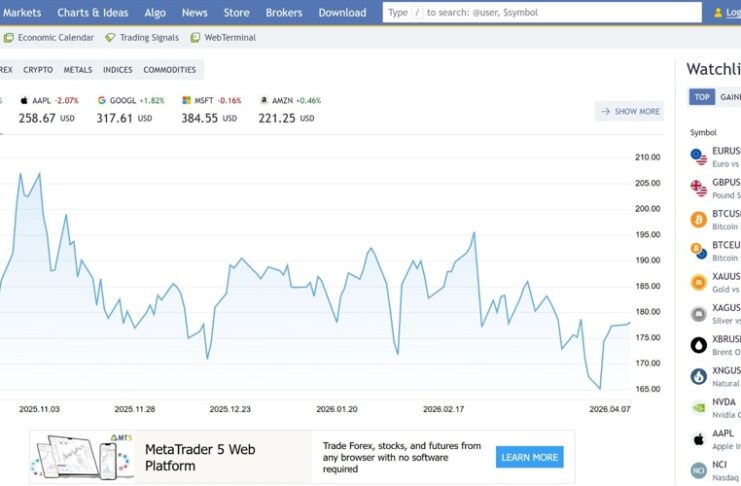
Task: Go to the Algo section
Action: pyautogui.click(x=155, y=13)
